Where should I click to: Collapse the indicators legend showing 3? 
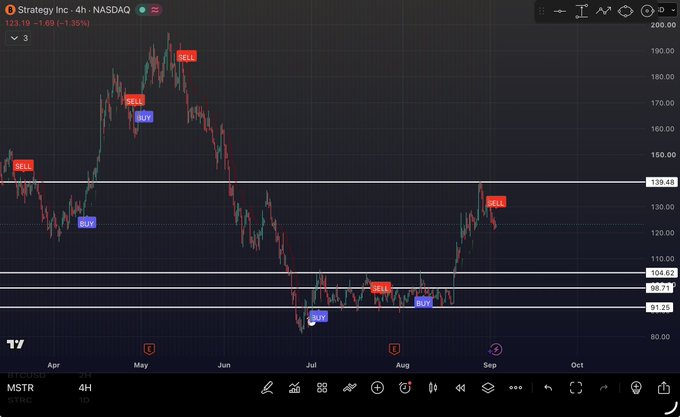pyautogui.click(x=19, y=38)
